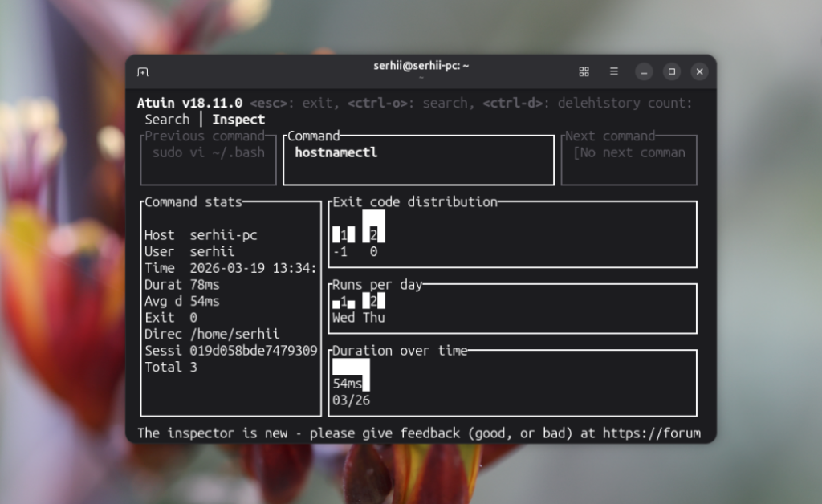Open a new terminal tab

click(143, 72)
